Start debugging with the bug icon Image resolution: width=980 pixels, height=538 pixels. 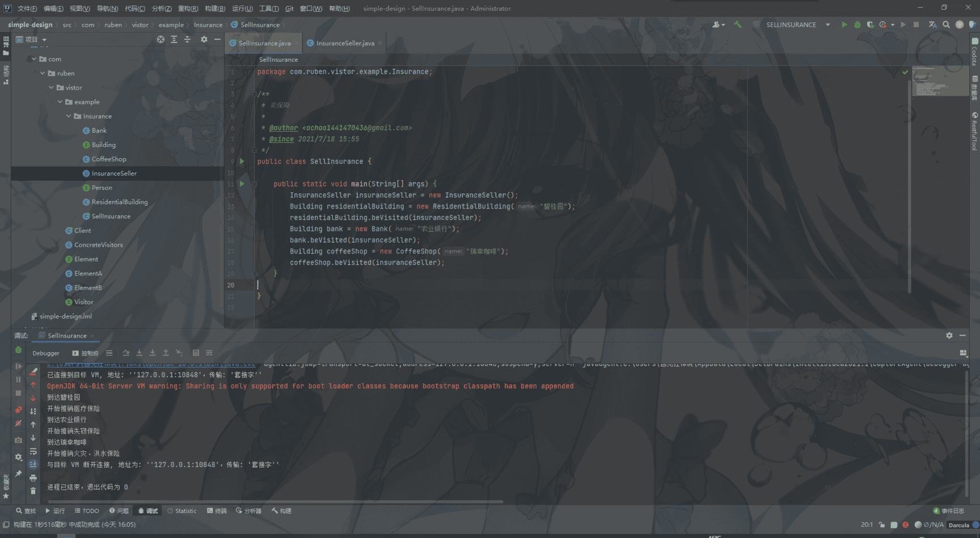[x=857, y=25]
